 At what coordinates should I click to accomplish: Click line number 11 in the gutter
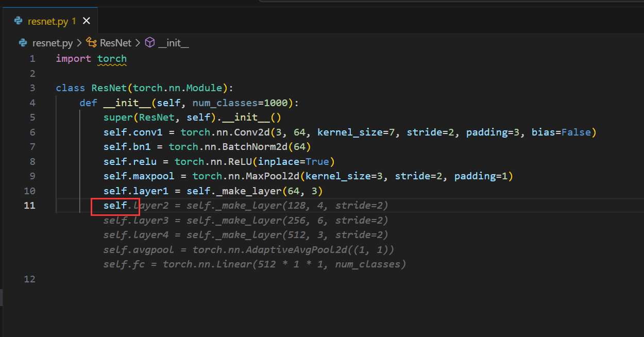[30, 206]
